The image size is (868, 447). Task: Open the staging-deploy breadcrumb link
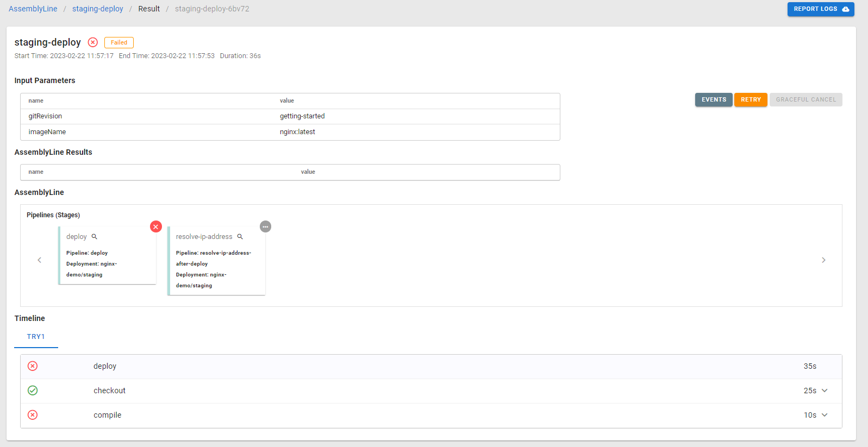(x=98, y=9)
